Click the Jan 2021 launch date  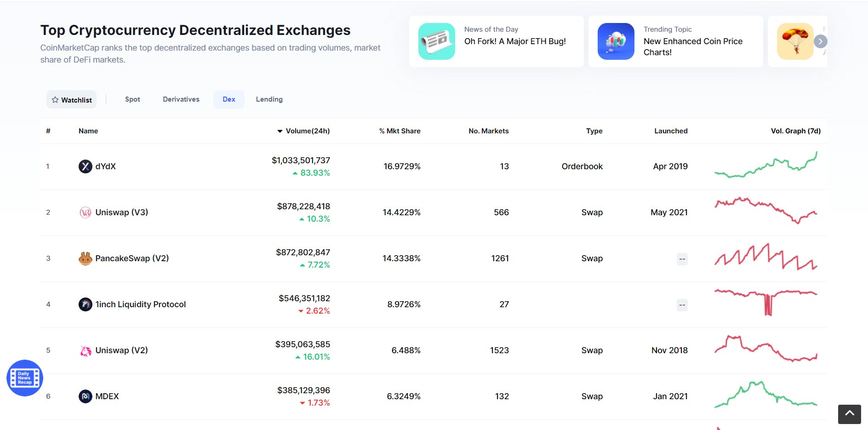point(670,396)
